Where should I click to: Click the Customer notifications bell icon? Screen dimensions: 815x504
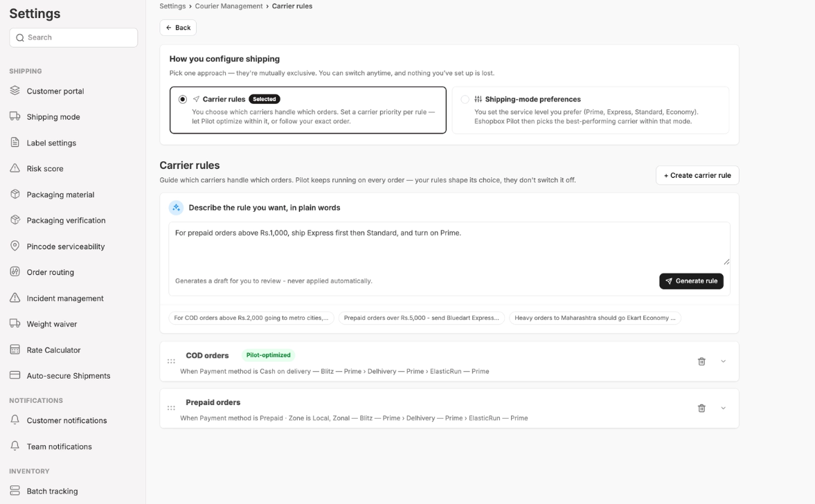(x=15, y=420)
